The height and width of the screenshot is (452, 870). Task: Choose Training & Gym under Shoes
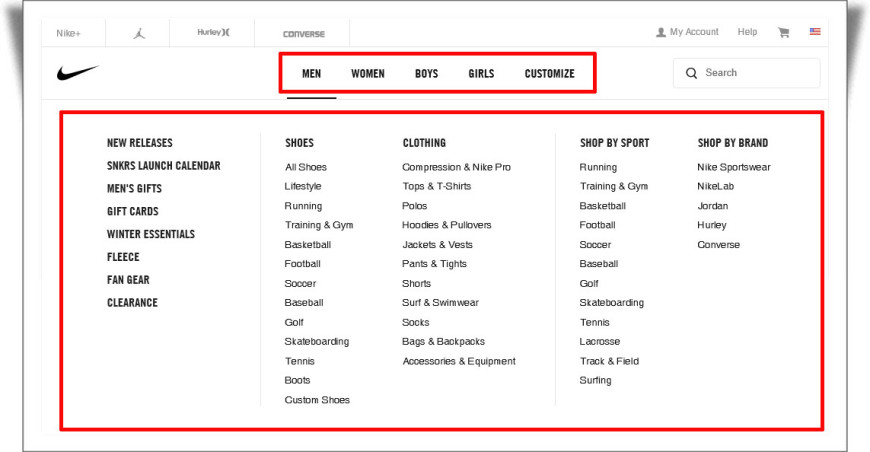[x=319, y=225]
